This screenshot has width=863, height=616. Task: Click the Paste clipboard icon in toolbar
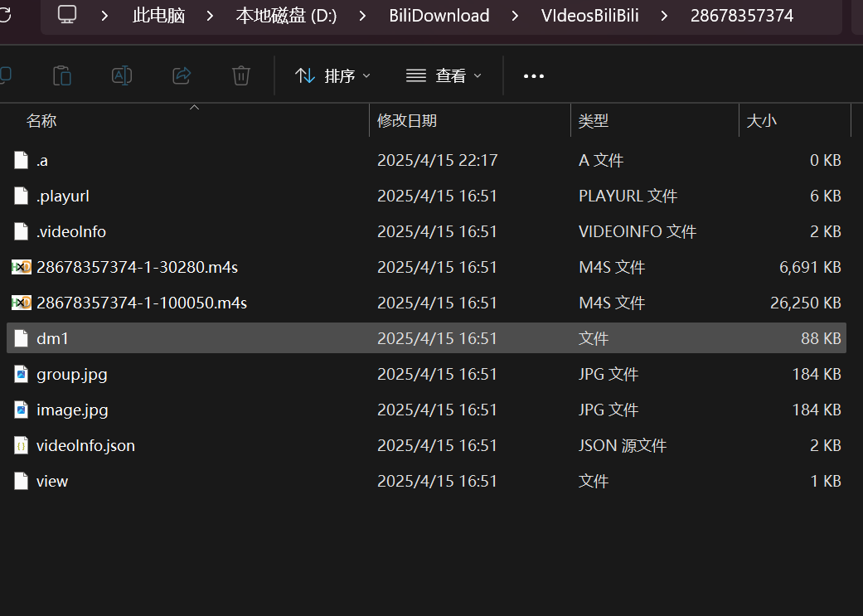click(x=61, y=75)
